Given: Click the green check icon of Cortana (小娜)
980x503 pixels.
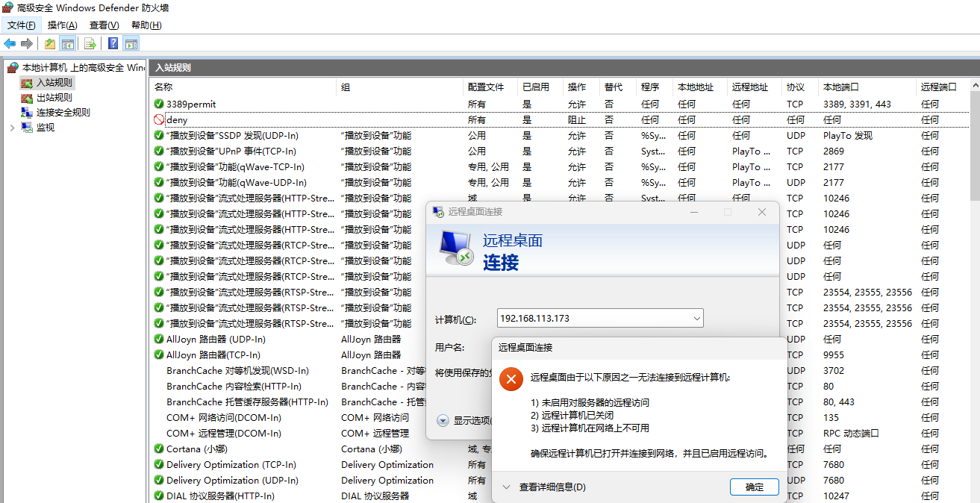Looking at the screenshot, I should pos(159,449).
